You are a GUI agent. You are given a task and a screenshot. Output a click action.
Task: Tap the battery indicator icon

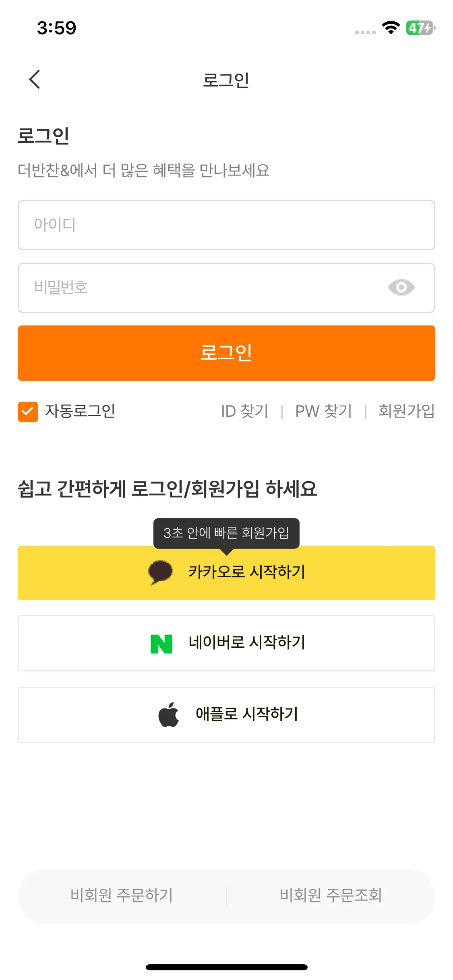(420, 28)
